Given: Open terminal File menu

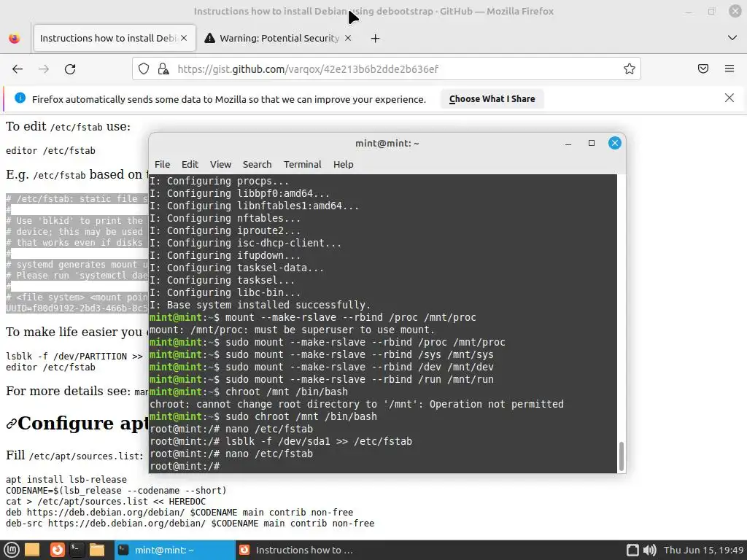Looking at the screenshot, I should click(x=162, y=164).
